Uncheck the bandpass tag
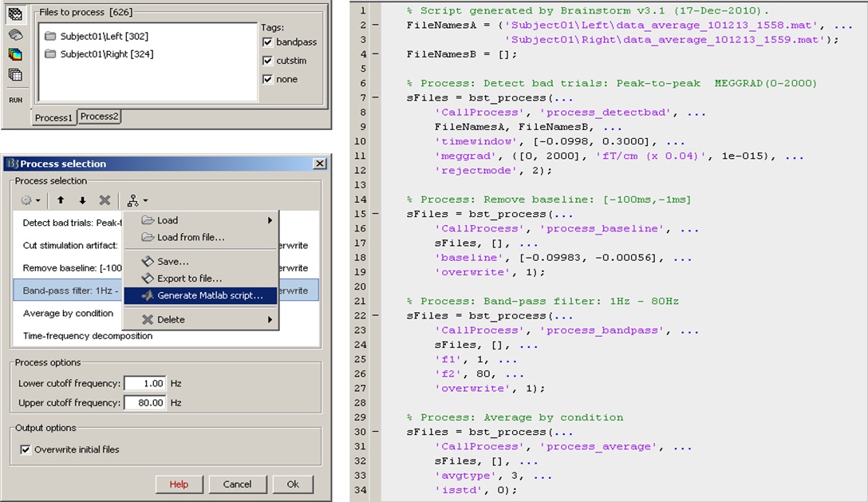 (x=268, y=42)
